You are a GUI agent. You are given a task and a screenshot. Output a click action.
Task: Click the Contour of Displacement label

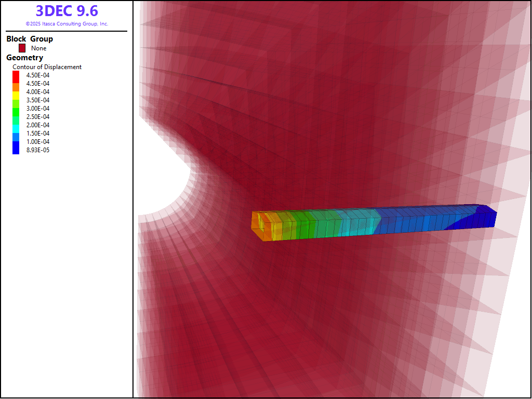47,67
